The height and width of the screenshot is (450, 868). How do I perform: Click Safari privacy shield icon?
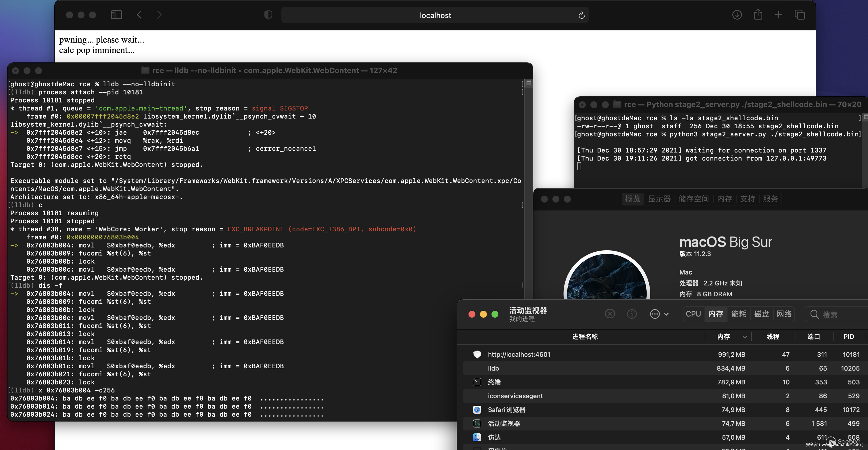pos(268,15)
